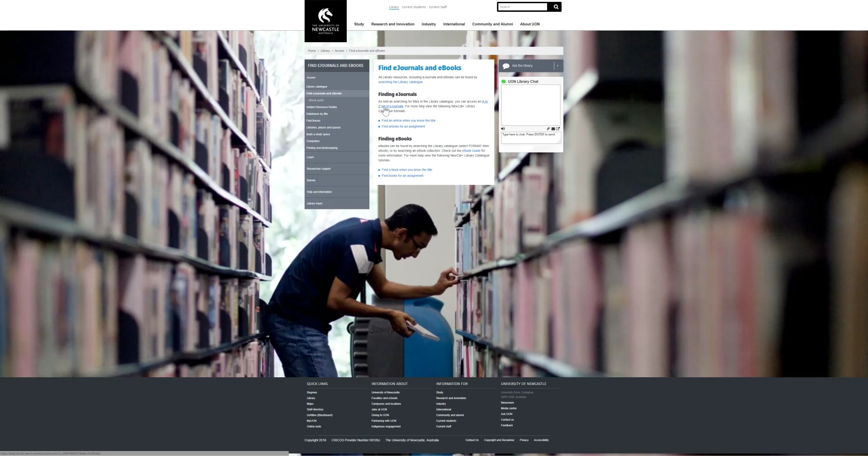Click Find books for an assignment
The image size is (868, 456).
pos(403,176)
